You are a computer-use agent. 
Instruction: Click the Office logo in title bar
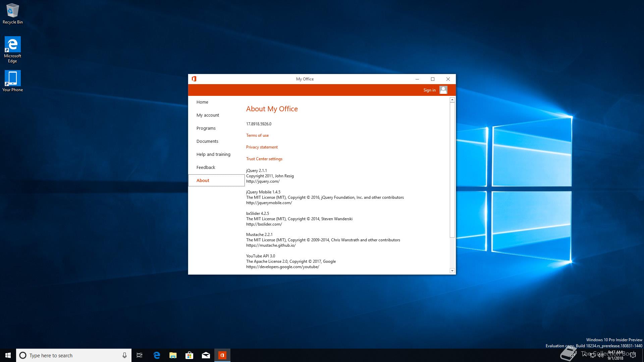(194, 79)
